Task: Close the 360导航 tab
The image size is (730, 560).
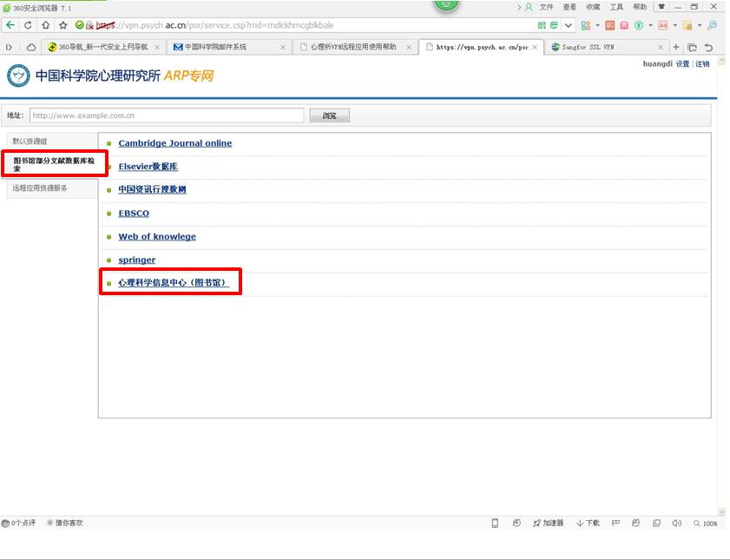Action: [157, 47]
